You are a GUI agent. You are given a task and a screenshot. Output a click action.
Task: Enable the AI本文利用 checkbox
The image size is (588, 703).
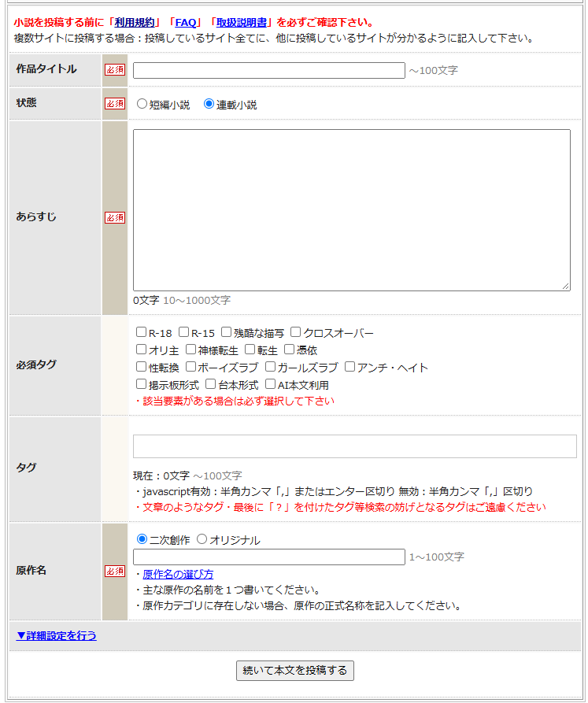(270, 384)
